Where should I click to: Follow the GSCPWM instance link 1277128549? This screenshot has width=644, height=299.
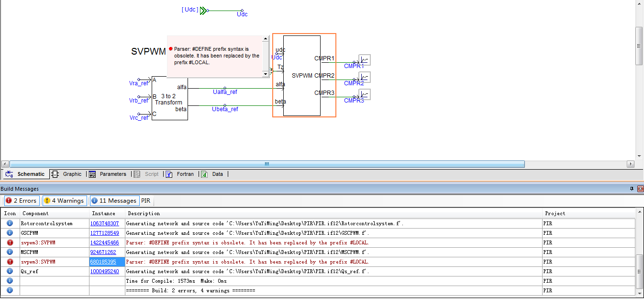(104, 233)
